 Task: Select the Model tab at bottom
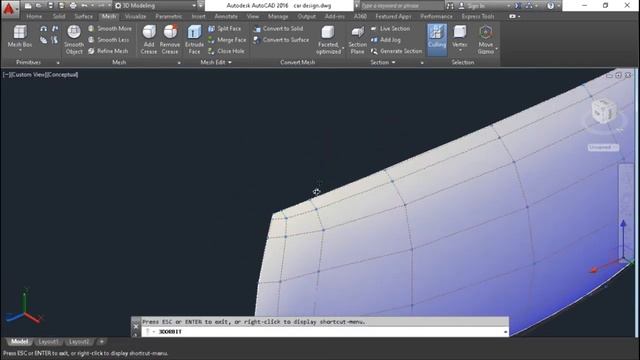pos(19,342)
